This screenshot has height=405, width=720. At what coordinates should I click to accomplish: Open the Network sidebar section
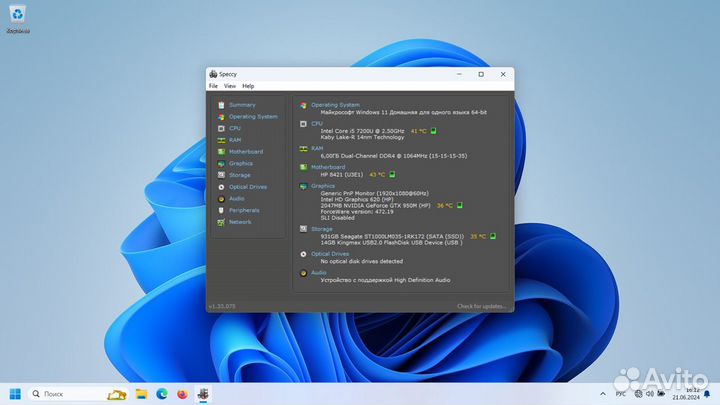coord(240,222)
